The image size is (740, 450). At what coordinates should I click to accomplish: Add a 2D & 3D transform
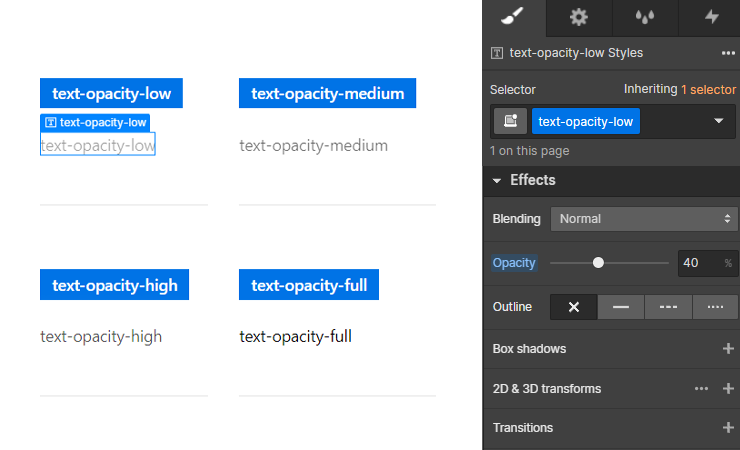(x=728, y=389)
